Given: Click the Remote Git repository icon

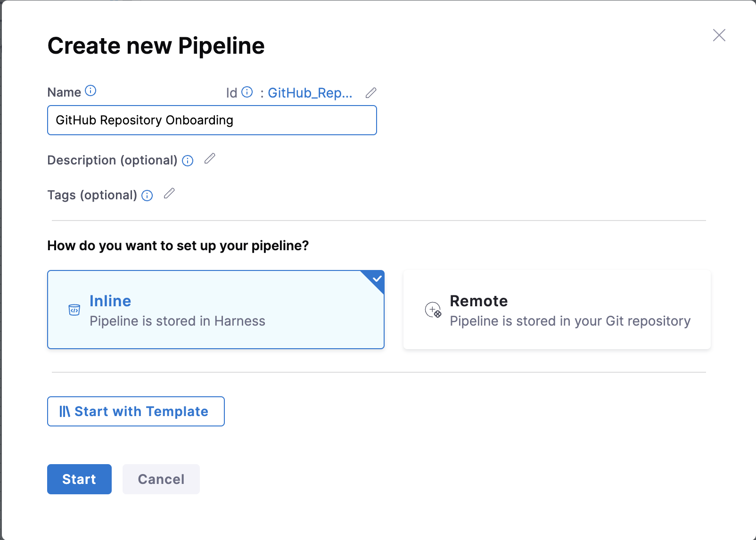Looking at the screenshot, I should [433, 310].
